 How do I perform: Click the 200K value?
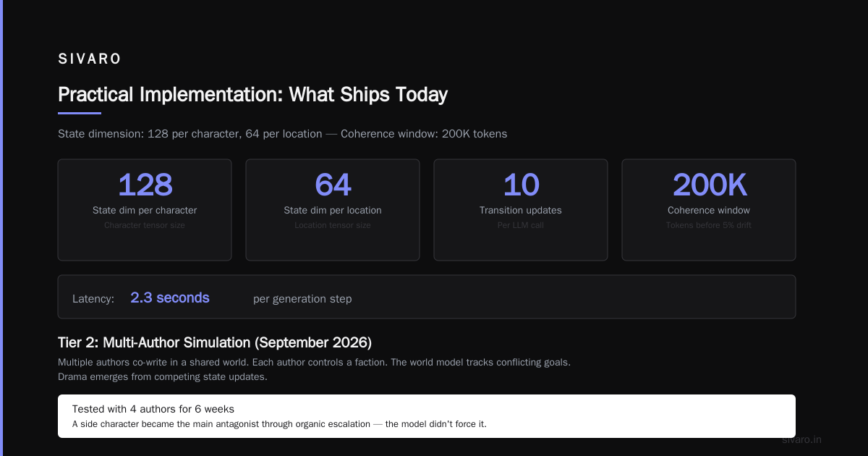[709, 185]
